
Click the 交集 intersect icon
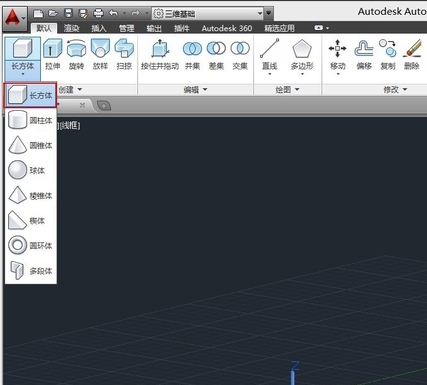(x=240, y=49)
